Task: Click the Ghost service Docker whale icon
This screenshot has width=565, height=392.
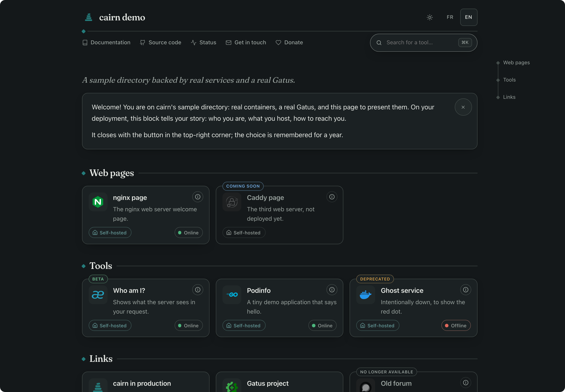Action: pyautogui.click(x=366, y=295)
